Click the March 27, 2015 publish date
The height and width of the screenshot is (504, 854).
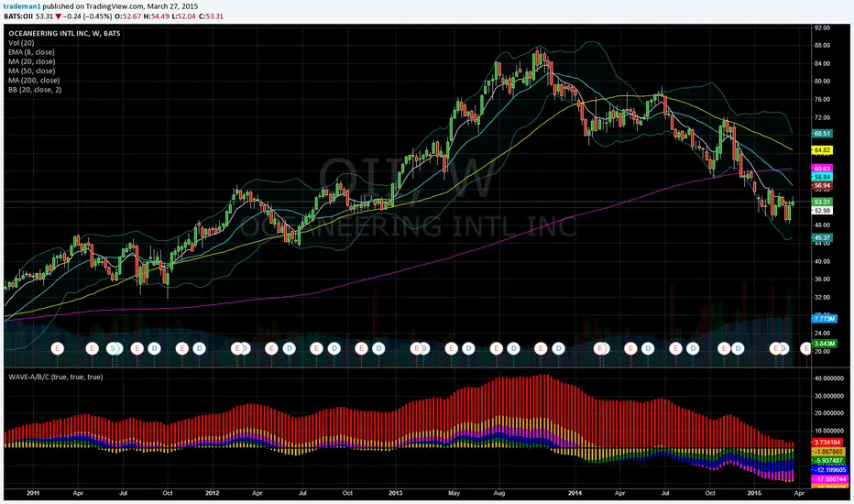(x=172, y=6)
